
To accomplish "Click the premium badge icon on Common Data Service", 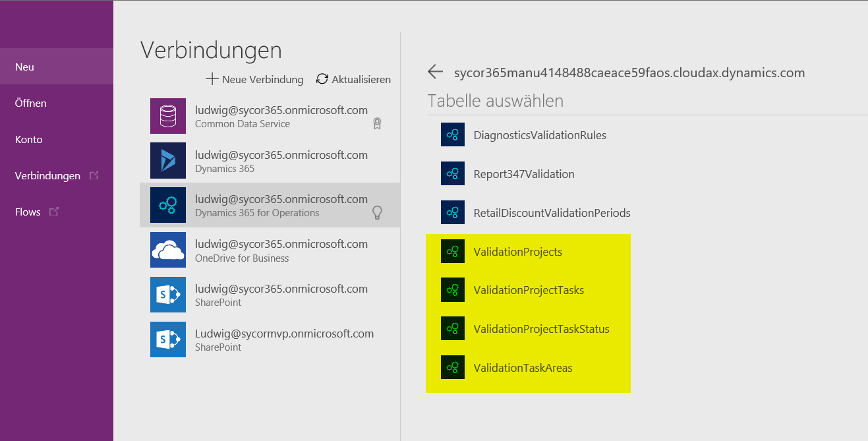I will click(x=377, y=123).
